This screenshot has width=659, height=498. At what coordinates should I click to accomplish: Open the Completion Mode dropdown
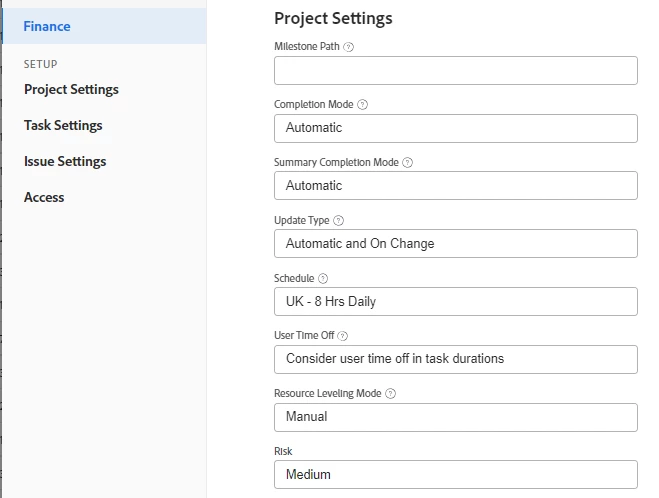(x=455, y=128)
